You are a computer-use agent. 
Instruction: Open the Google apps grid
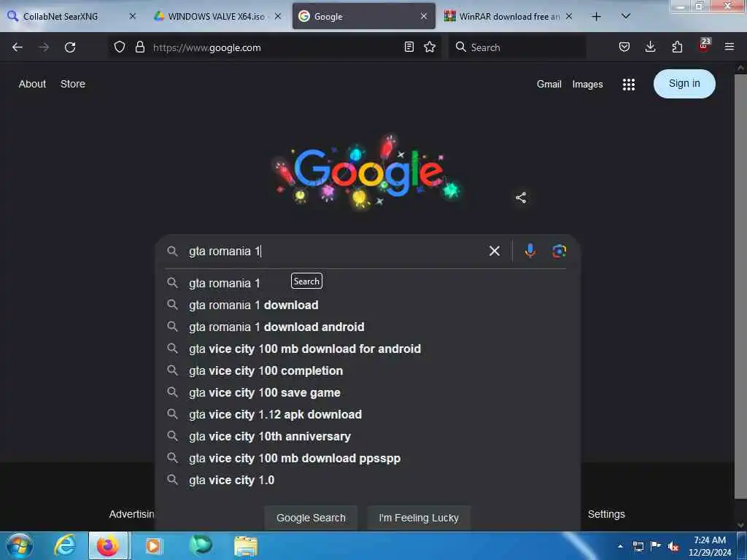point(628,85)
